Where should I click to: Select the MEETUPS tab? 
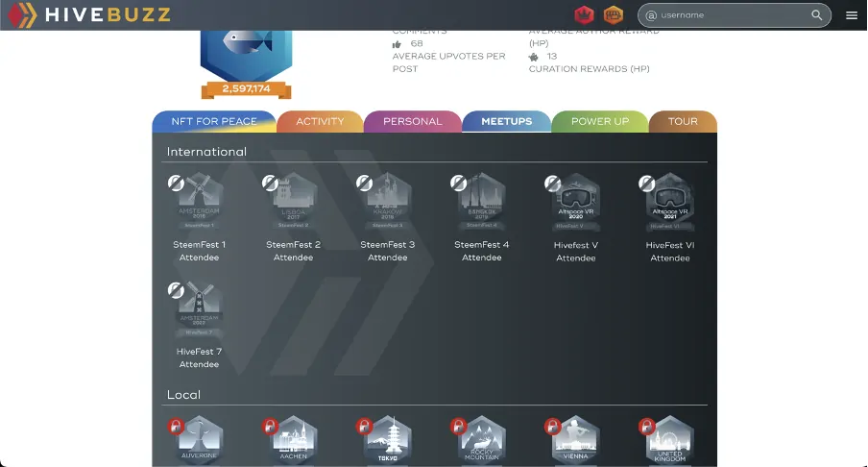507,121
